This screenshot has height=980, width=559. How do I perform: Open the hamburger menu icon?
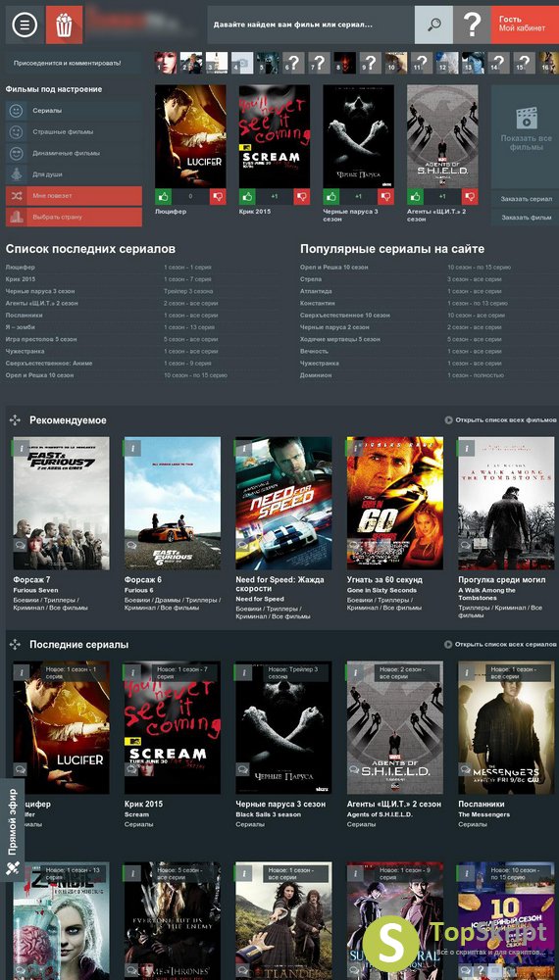tap(25, 24)
